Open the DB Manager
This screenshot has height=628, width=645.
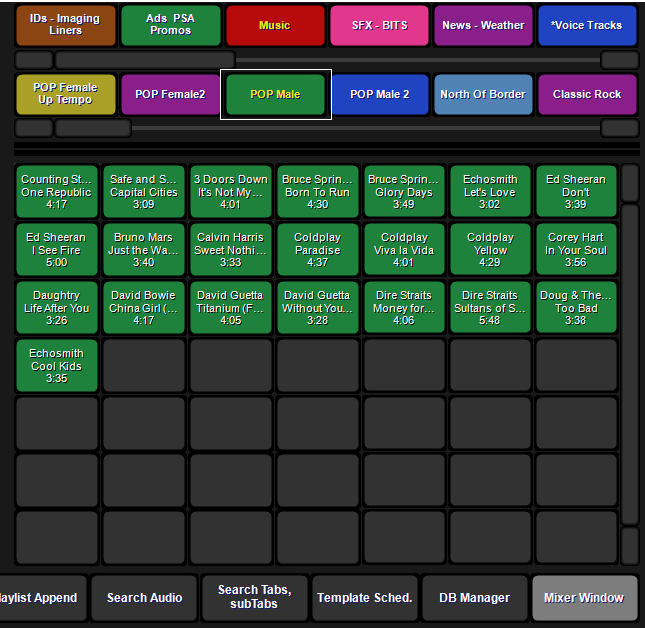click(475, 598)
